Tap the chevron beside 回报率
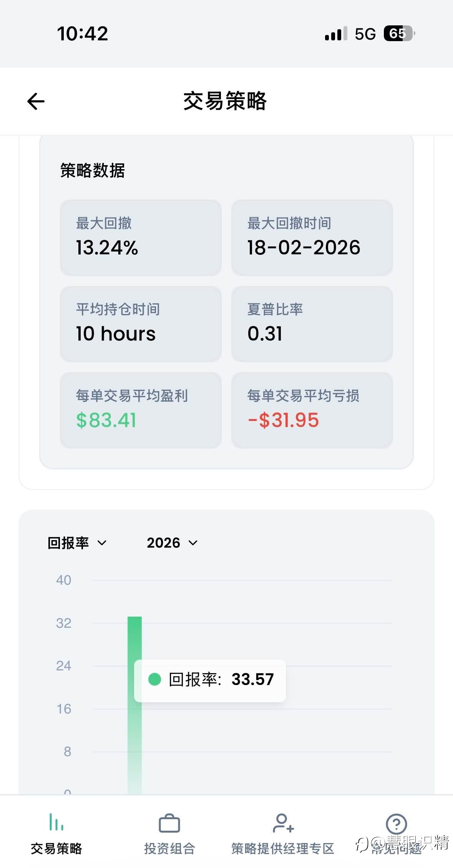The height and width of the screenshot is (868, 453). (x=102, y=543)
